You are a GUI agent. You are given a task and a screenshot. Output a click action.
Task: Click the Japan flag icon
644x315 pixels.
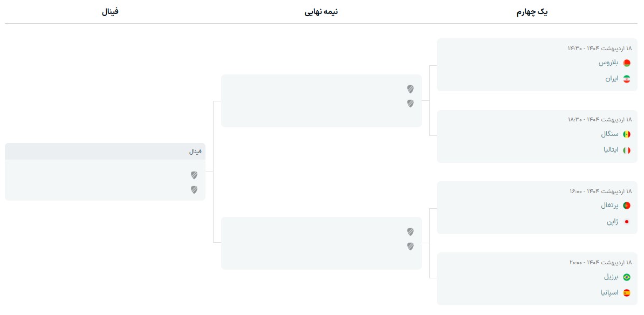click(x=626, y=222)
